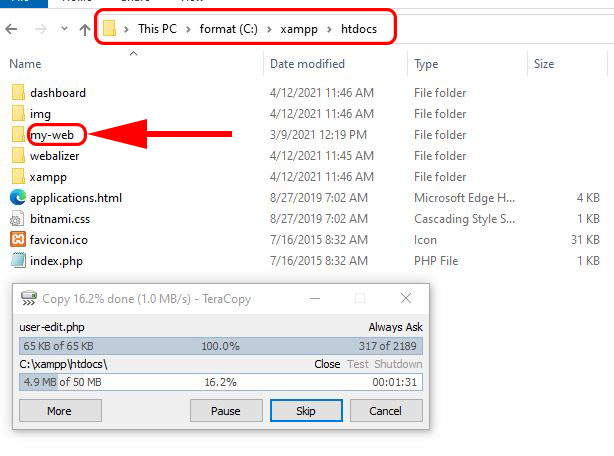Open the recent locations dropdown arrow
This screenshot has width=614, height=456.
[65, 29]
